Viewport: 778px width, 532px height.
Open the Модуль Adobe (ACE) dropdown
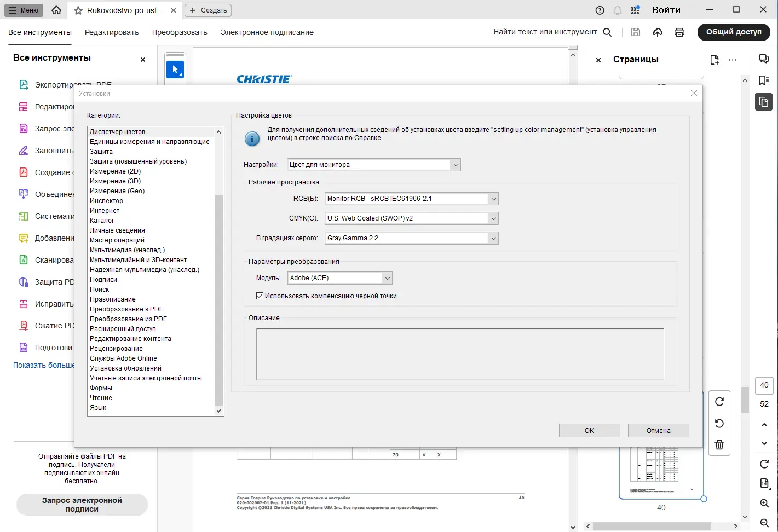(x=340, y=278)
